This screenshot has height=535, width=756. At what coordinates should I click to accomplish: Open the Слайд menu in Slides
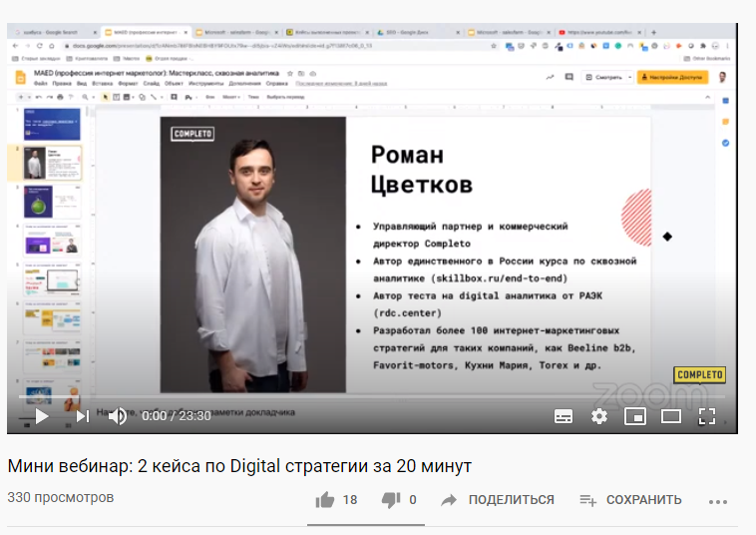(x=151, y=84)
